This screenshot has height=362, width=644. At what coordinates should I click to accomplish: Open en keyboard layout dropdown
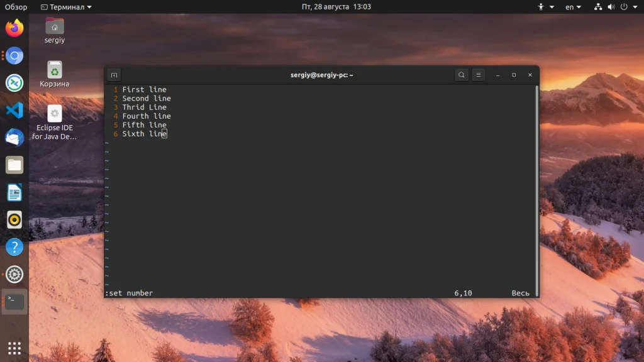point(574,7)
